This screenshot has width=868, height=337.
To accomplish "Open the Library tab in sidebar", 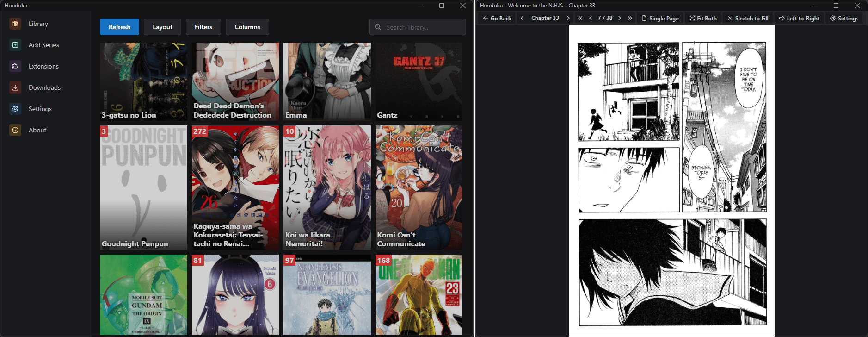I will coord(46,24).
